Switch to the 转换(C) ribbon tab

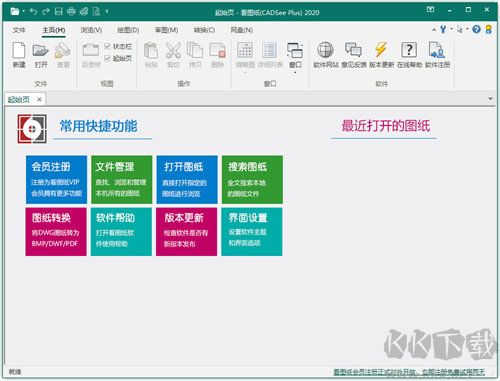204,30
